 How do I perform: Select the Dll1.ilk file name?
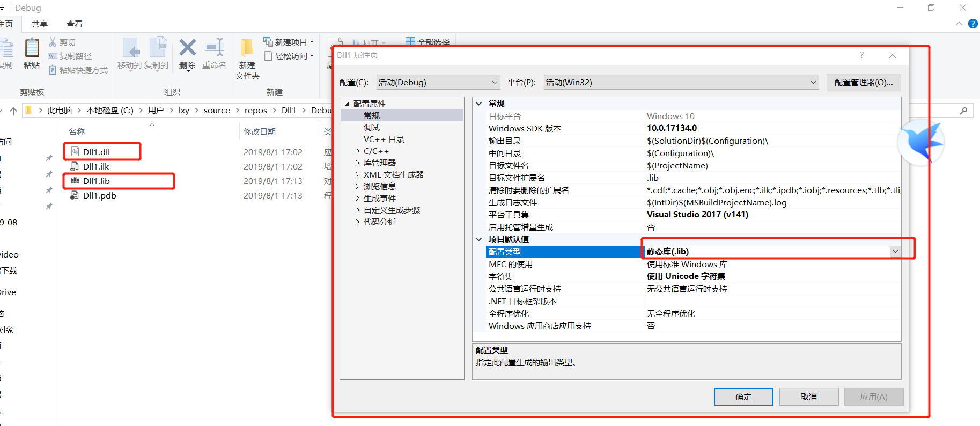coord(96,166)
